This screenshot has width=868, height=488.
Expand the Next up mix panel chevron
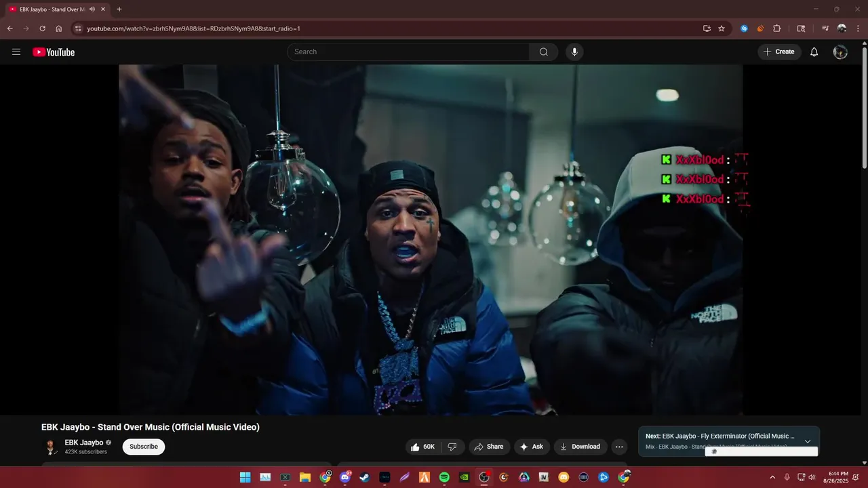(x=808, y=441)
